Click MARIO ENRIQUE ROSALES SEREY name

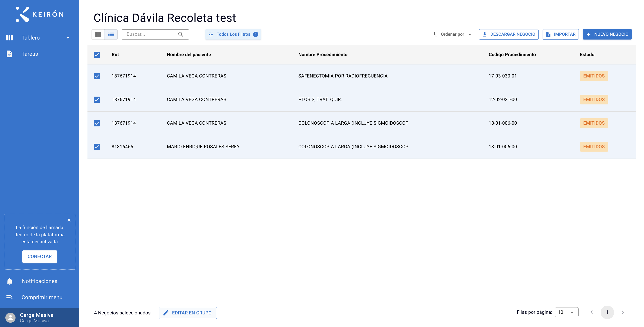click(203, 147)
